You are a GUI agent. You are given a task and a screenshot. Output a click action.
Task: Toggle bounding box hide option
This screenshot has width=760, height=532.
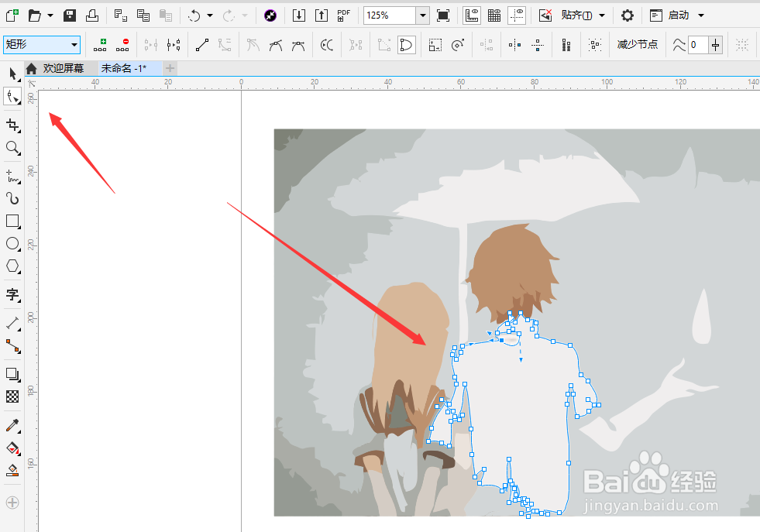click(x=742, y=45)
